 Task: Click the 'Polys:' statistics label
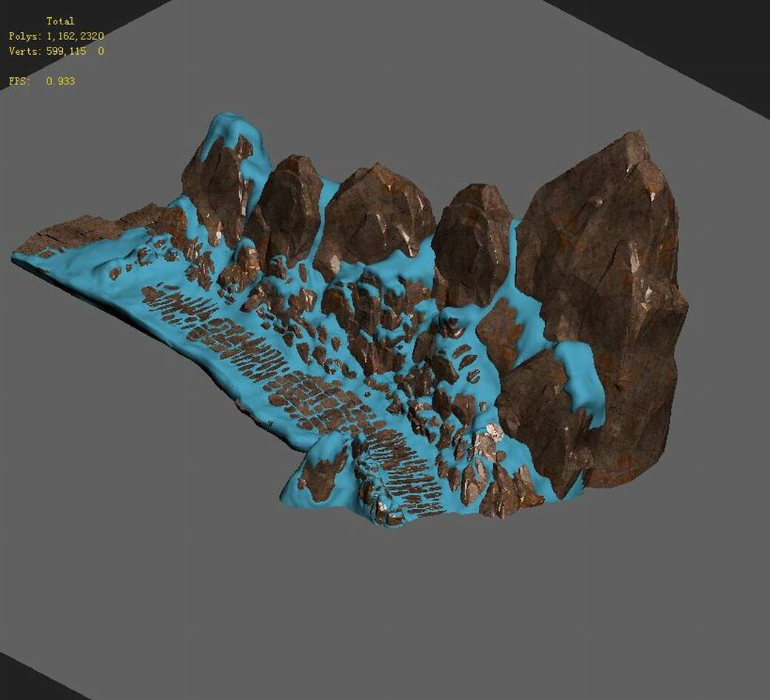tap(25, 36)
